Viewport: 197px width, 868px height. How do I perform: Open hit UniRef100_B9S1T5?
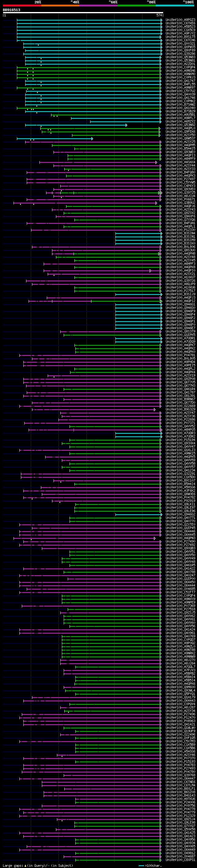tap(180, 37)
